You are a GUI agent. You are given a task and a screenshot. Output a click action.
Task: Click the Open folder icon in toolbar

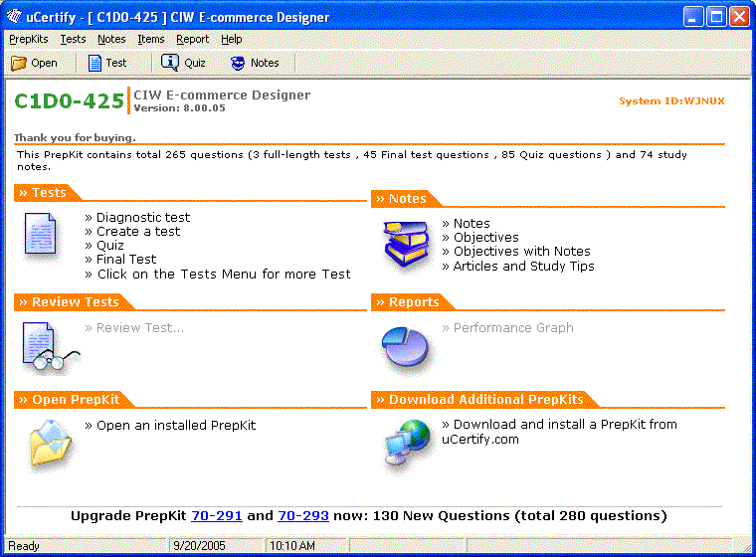click(x=19, y=64)
